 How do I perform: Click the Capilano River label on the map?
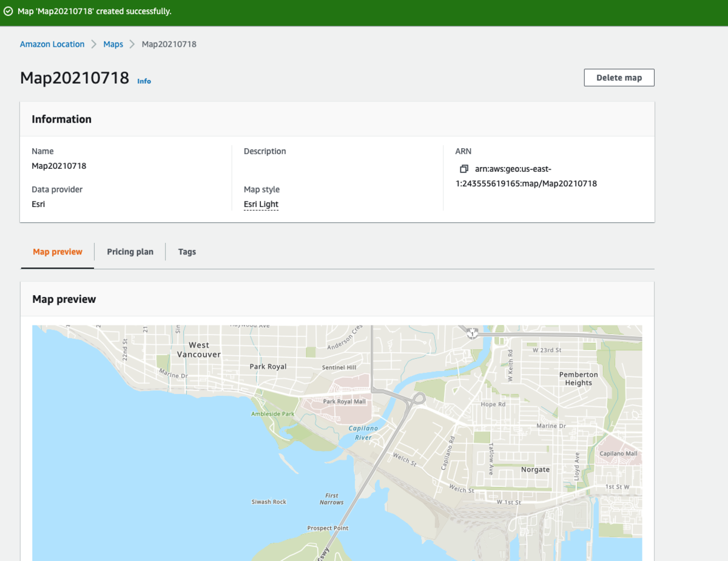pyautogui.click(x=363, y=432)
